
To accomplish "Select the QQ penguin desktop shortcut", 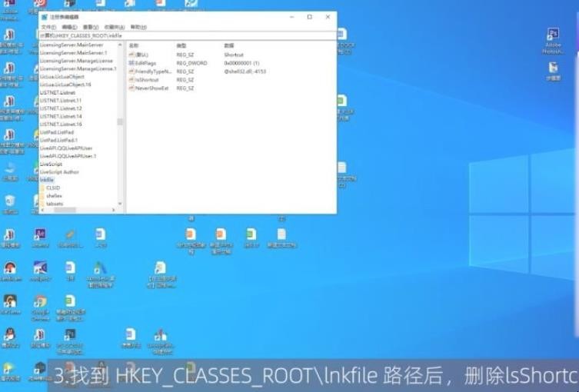I will click(x=10, y=337).
